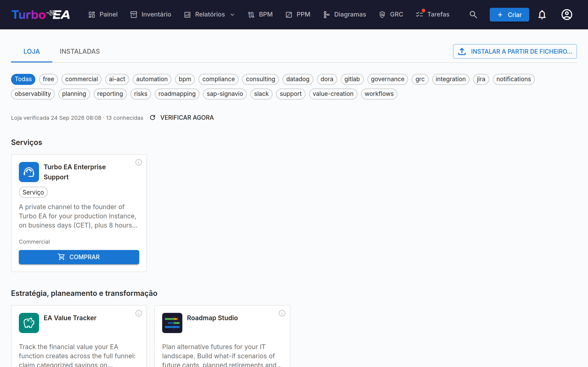Image resolution: width=588 pixels, height=367 pixels.
Task: Click INSTALAR A PARTIR DE FICHEIRO button
Action: click(515, 51)
